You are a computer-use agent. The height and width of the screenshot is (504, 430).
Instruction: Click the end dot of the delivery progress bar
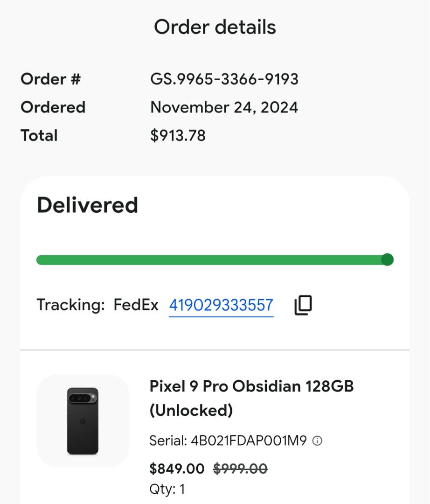[387, 259]
